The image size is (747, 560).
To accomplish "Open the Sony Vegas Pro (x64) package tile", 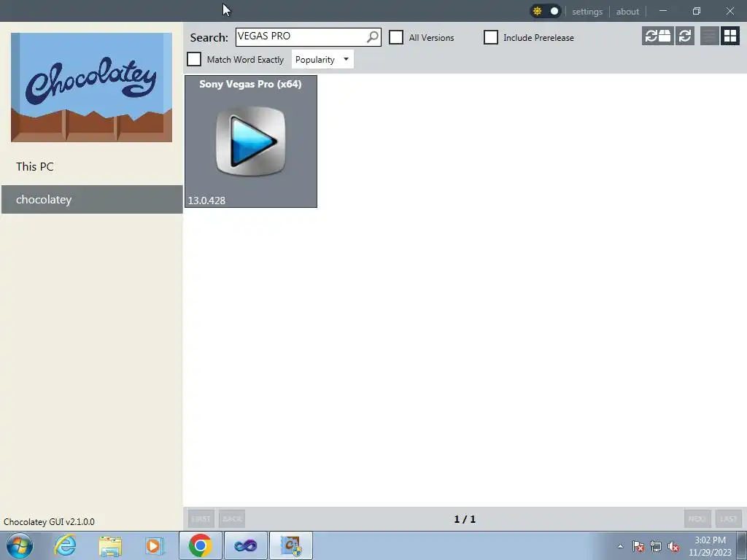I will pyautogui.click(x=251, y=141).
